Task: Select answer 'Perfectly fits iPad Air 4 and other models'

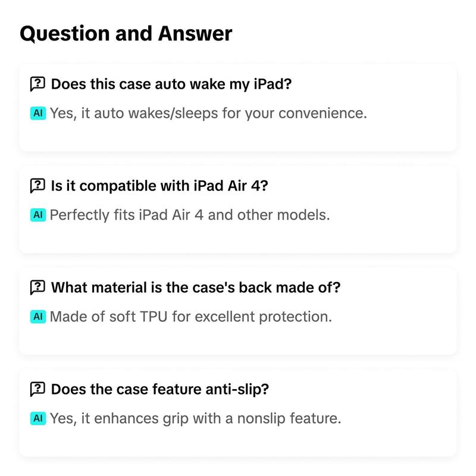Action: coord(189,215)
